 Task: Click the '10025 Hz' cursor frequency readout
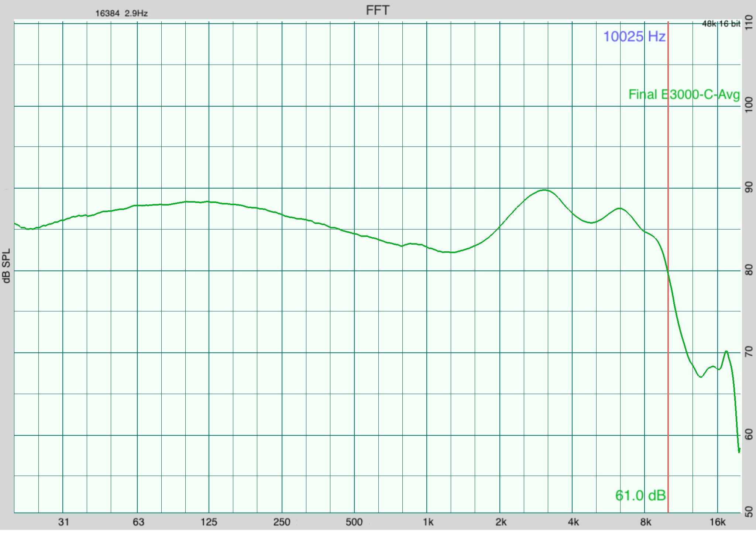coord(634,37)
